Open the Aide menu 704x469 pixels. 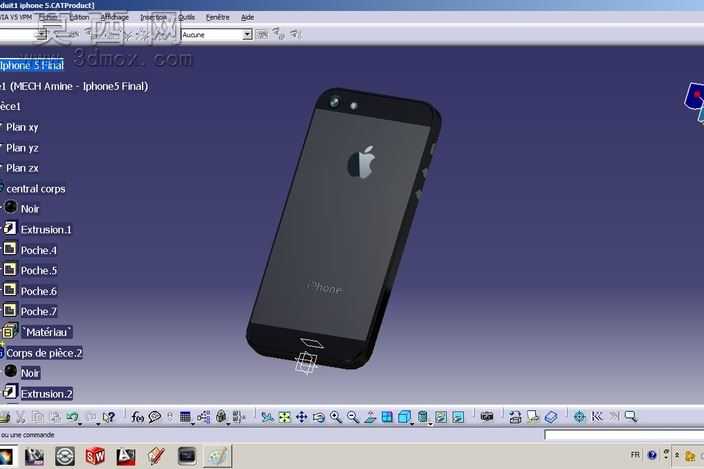click(x=247, y=17)
